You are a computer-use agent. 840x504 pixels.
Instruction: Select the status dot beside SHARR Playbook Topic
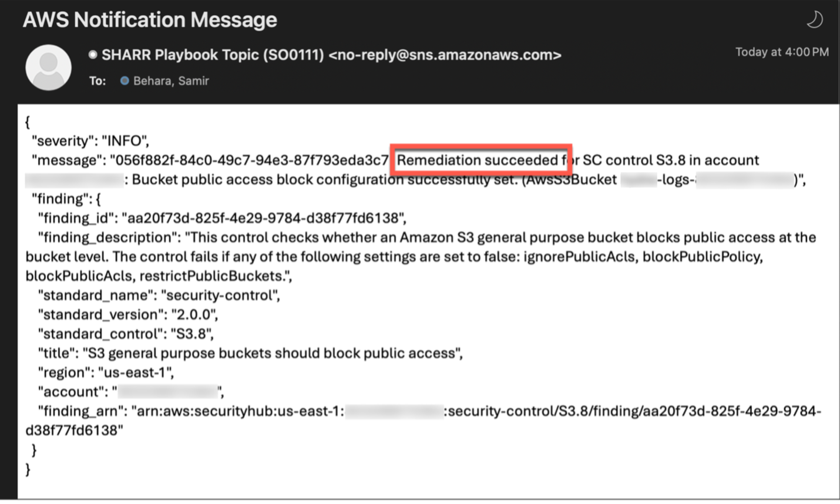(x=92, y=54)
